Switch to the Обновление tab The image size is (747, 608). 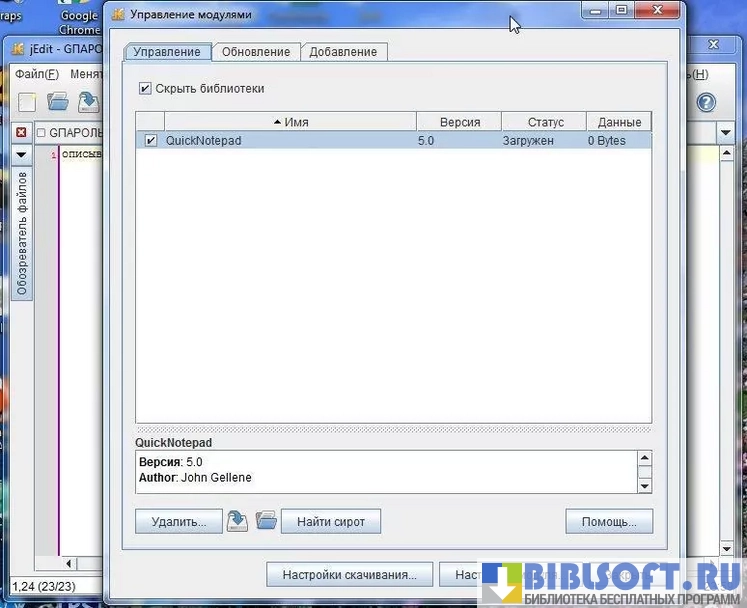pos(256,52)
